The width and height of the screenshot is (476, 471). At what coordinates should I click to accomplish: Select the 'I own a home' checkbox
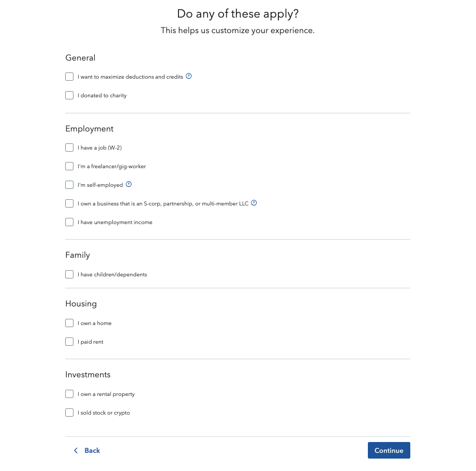click(x=69, y=322)
